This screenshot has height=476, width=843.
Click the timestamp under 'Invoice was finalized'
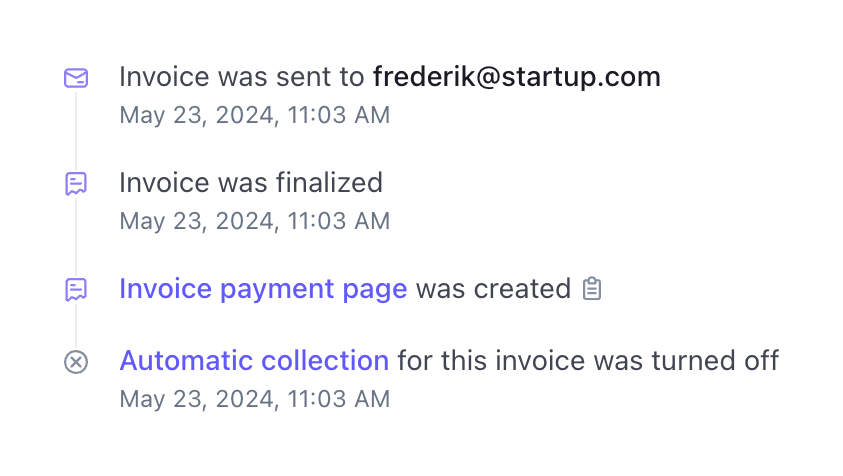point(254,221)
